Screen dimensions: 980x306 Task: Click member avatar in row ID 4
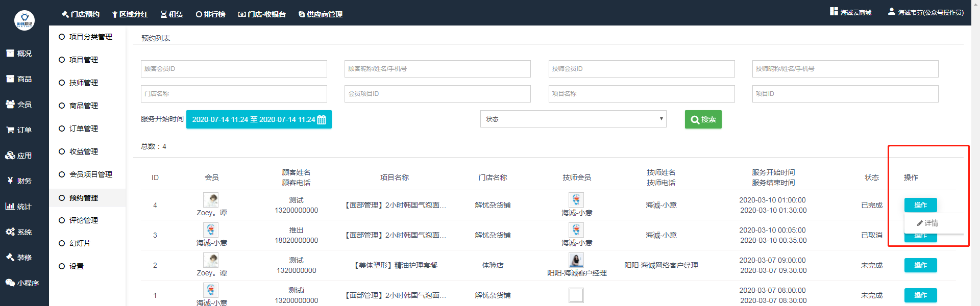pos(211,199)
